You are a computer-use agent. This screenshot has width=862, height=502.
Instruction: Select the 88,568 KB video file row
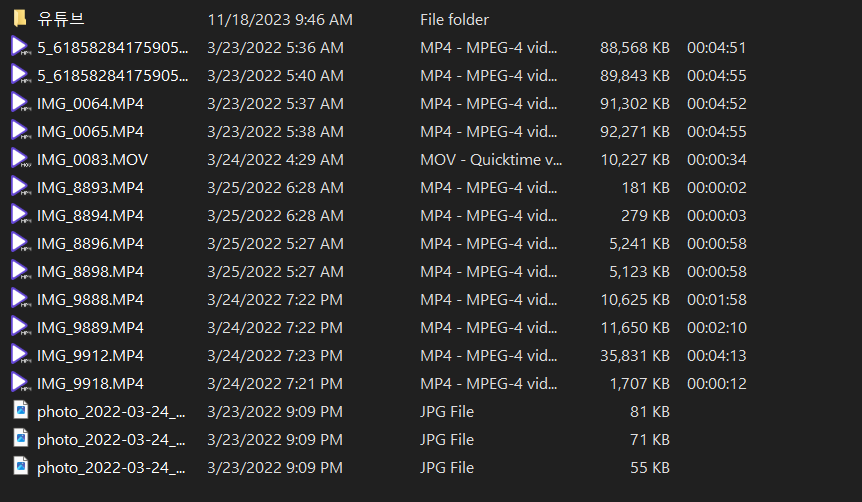pos(379,48)
